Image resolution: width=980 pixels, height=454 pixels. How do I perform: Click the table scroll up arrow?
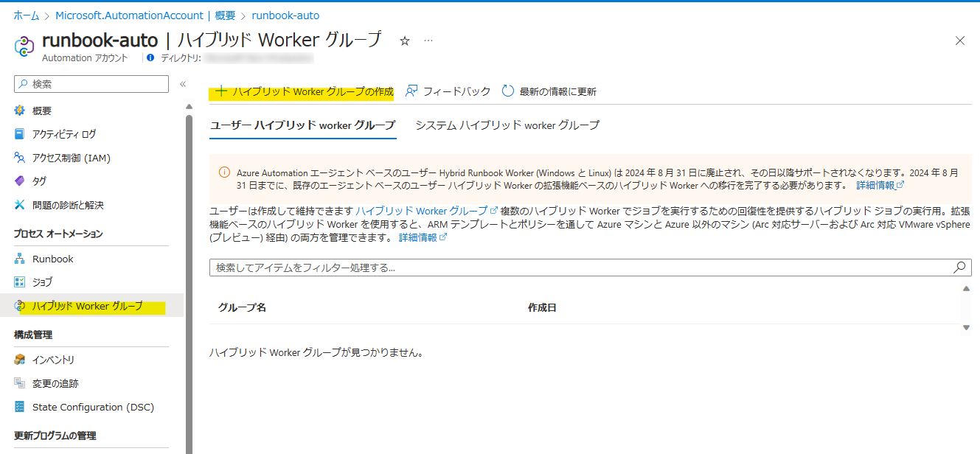(x=967, y=288)
